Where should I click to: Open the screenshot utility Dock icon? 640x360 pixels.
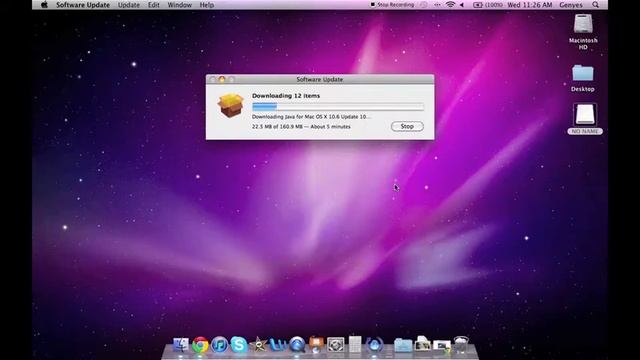pyautogui.click(x=336, y=345)
